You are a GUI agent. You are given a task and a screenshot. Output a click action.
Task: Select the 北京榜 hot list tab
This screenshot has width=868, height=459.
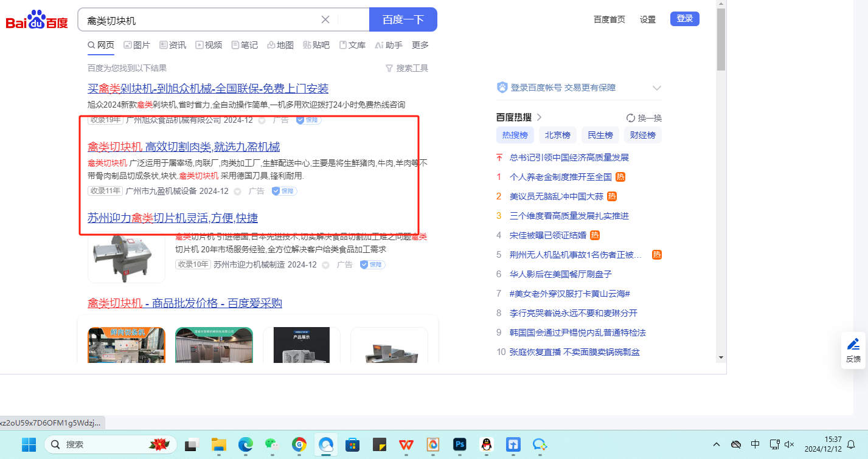coord(557,135)
